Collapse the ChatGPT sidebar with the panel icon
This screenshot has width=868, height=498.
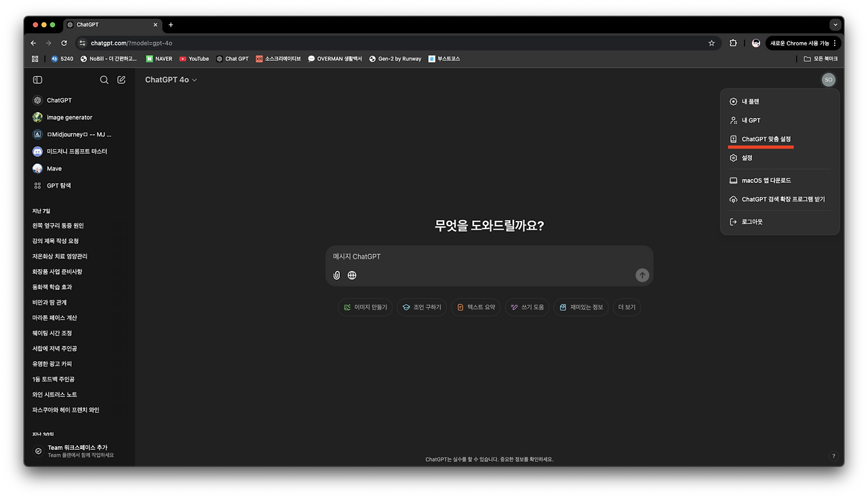click(x=37, y=80)
